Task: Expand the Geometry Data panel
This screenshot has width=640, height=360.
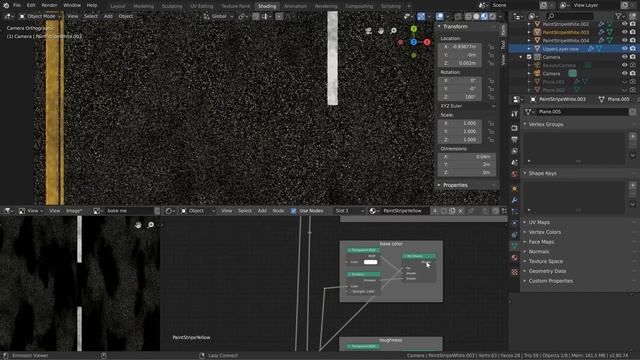Action: click(x=525, y=271)
